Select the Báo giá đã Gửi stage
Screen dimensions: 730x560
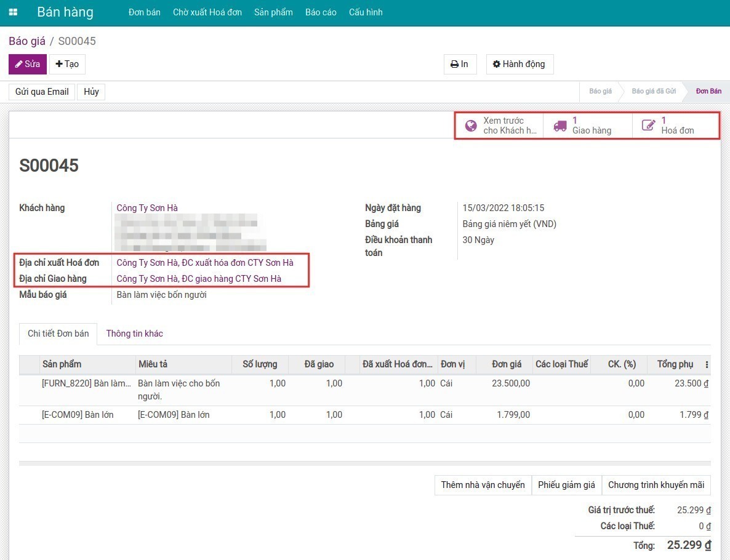654,91
